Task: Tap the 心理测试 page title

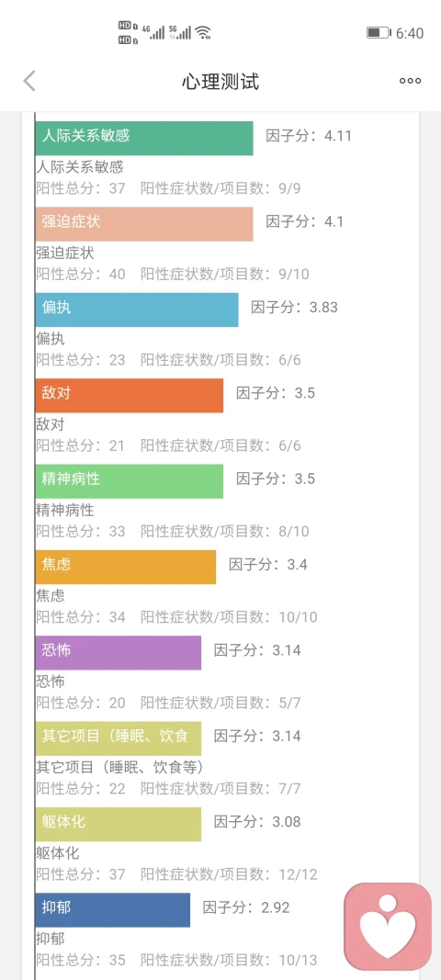Action: [x=220, y=81]
